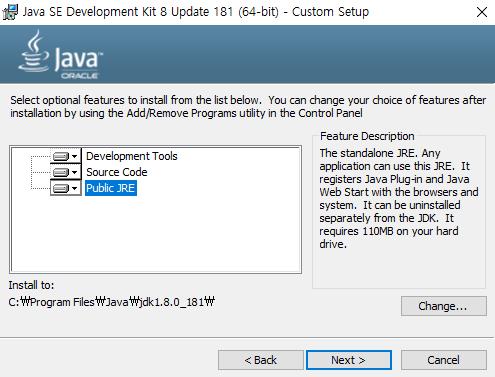Click the Development Tools drive icon
Image resolution: width=495 pixels, height=377 pixels.
click(61, 156)
